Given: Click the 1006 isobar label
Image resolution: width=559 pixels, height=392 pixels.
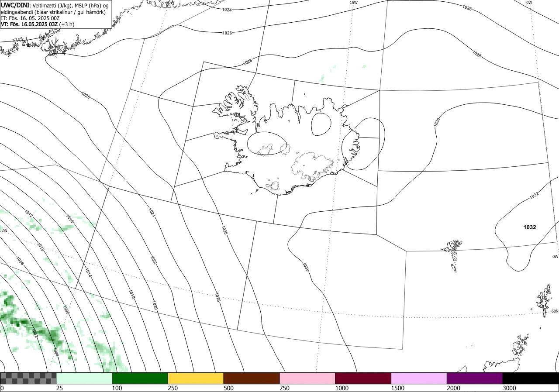Looking at the screenshot, I should pyautogui.click(x=19, y=261).
